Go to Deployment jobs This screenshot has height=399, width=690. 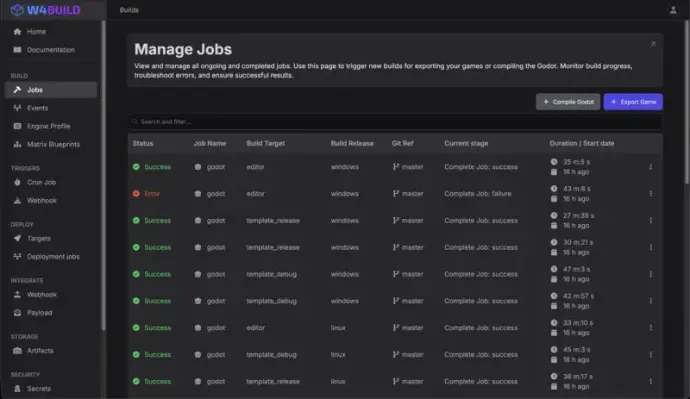pyautogui.click(x=51, y=256)
